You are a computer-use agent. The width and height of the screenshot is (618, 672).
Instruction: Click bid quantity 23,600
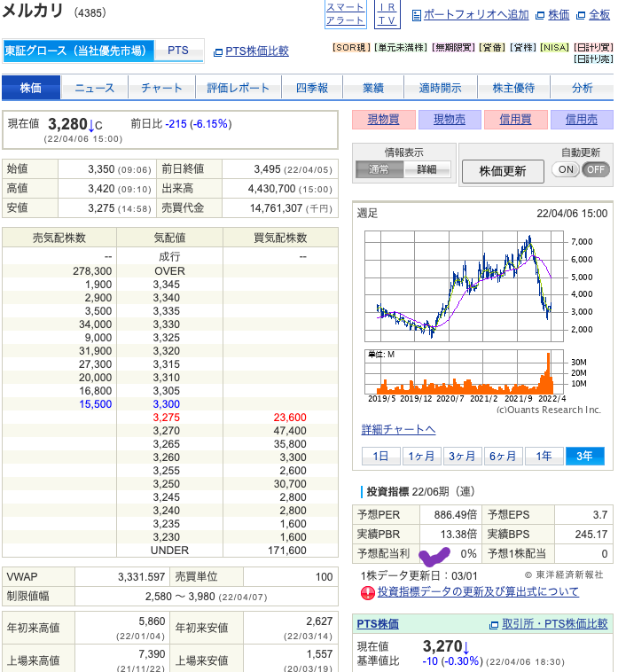290,418
